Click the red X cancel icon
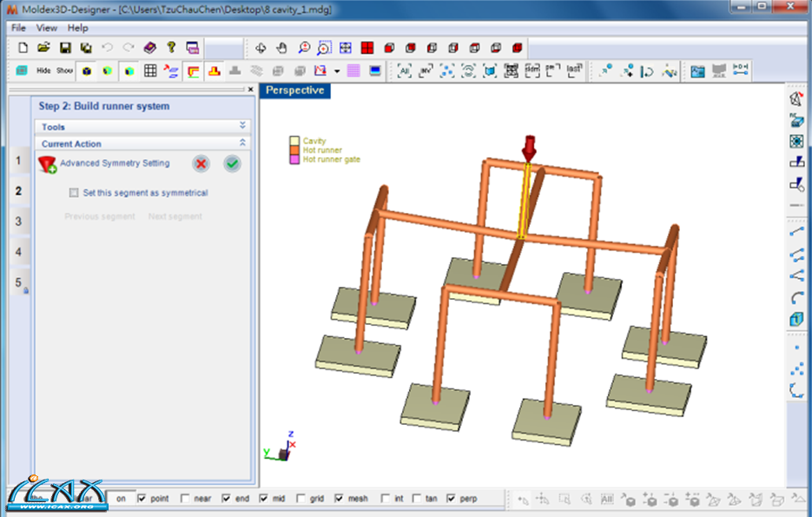The width and height of the screenshot is (812, 517). [201, 163]
